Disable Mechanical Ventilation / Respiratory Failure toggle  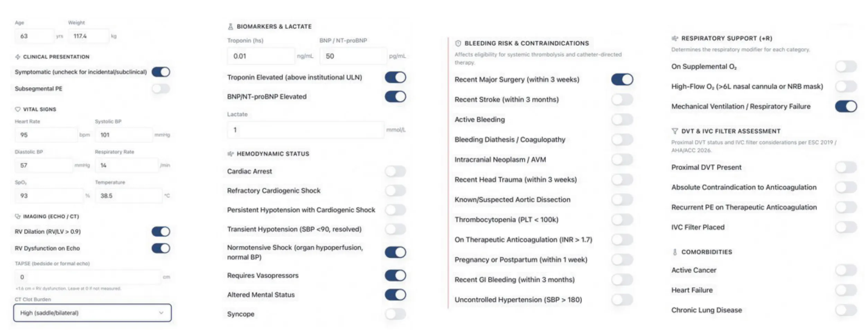(846, 106)
